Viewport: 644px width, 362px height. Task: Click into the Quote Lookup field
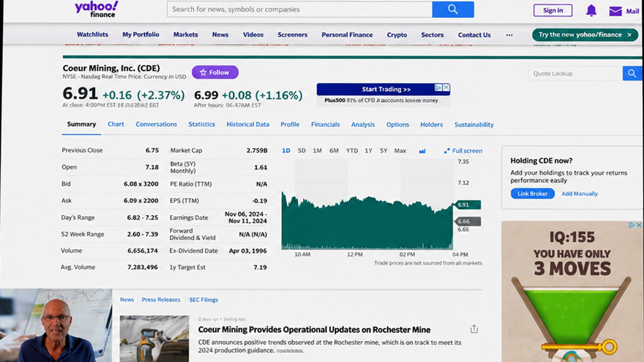coord(576,73)
